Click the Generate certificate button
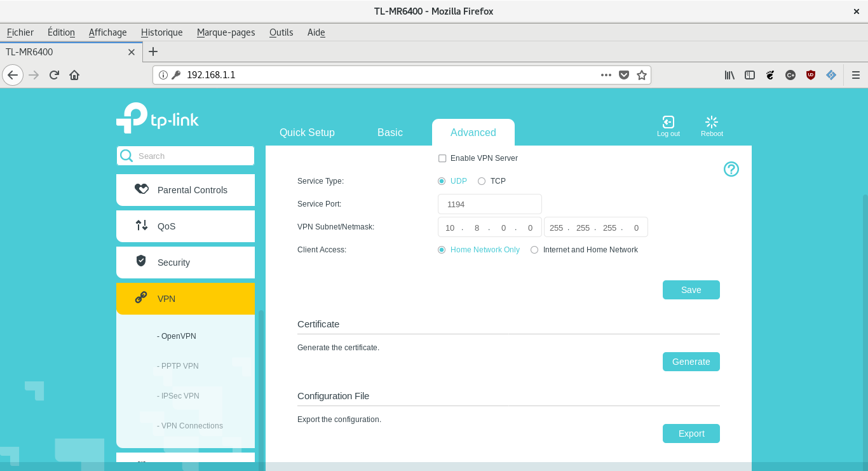The width and height of the screenshot is (868, 471). (x=691, y=362)
